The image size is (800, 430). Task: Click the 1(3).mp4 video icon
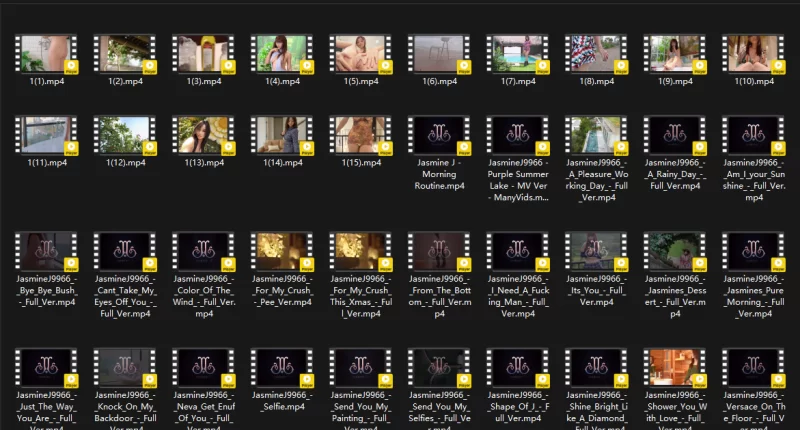coord(204,54)
